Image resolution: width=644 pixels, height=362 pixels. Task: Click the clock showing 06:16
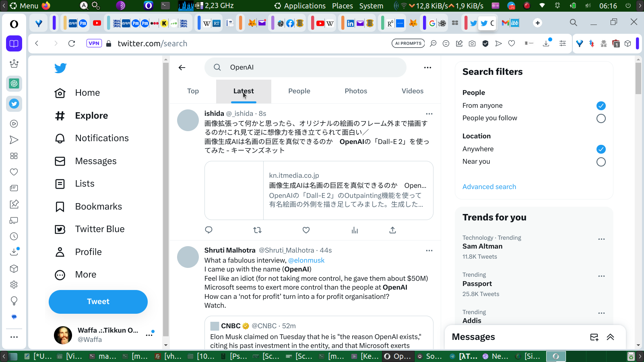coord(608,6)
